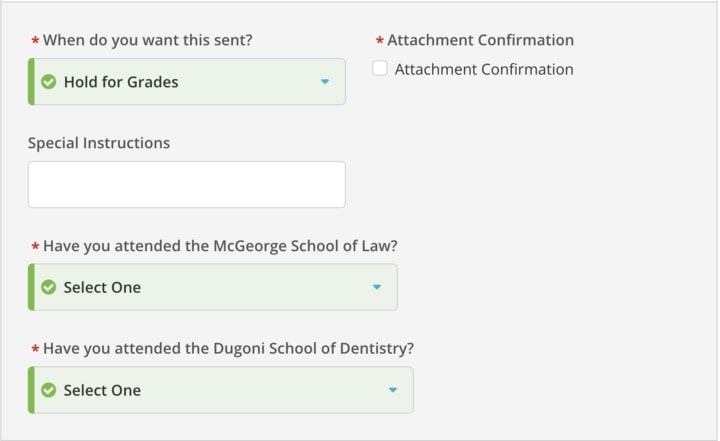Click green checkmark icon beside Hold for Grades
This screenshot has height=441, width=720.
49,82
